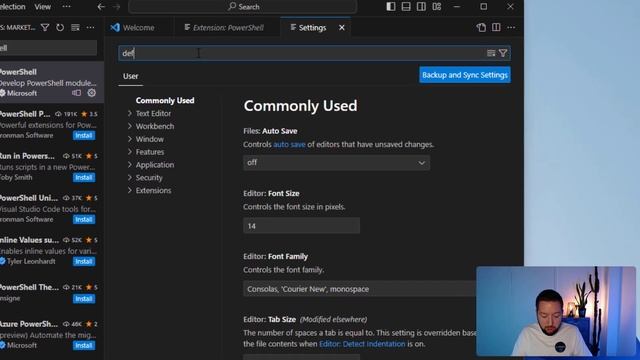Open Customize Layout icon

pyautogui.click(x=437, y=7)
